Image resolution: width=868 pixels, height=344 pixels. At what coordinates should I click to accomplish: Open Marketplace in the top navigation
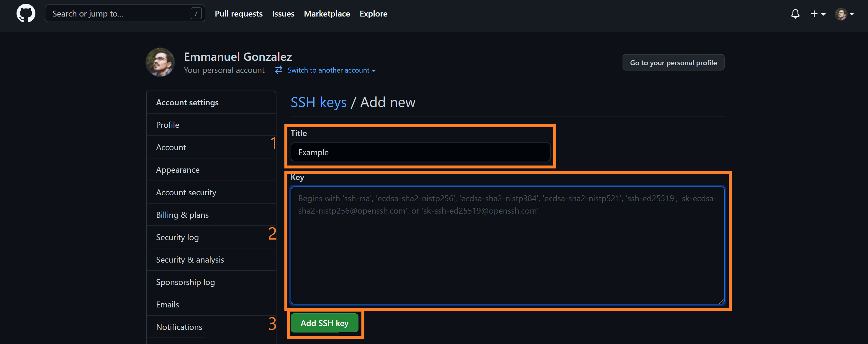click(x=327, y=14)
